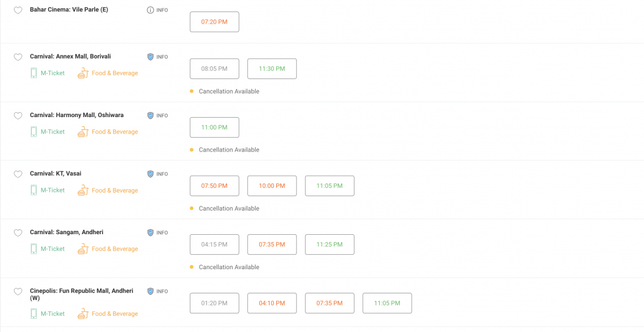Toggle heart for Carnival: Annex Mall, Borivali
This screenshot has width=644, height=332.
click(x=18, y=57)
